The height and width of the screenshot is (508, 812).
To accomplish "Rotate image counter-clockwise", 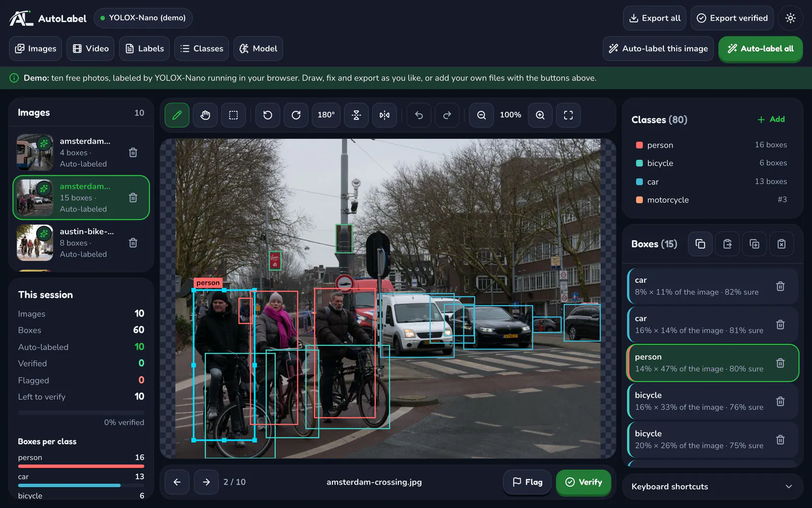I will point(267,115).
